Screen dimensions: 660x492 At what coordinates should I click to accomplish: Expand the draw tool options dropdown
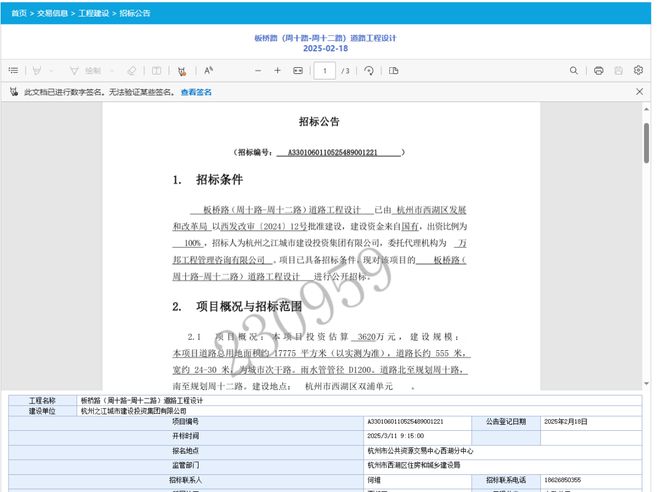112,71
